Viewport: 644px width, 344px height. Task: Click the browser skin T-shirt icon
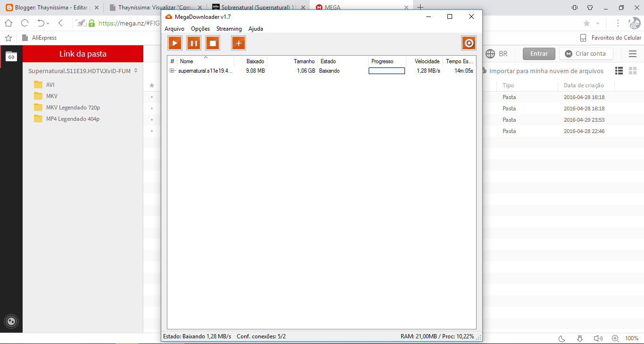590,8
